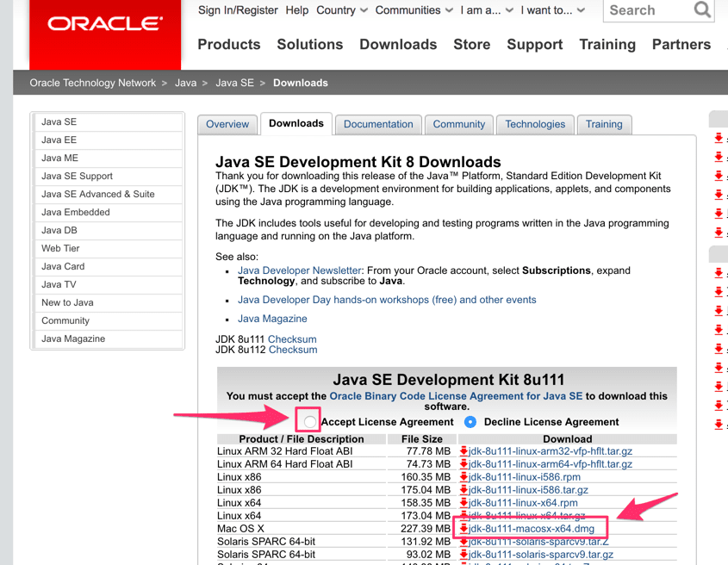Open the Country dropdown
728x565 pixels.
click(x=341, y=10)
